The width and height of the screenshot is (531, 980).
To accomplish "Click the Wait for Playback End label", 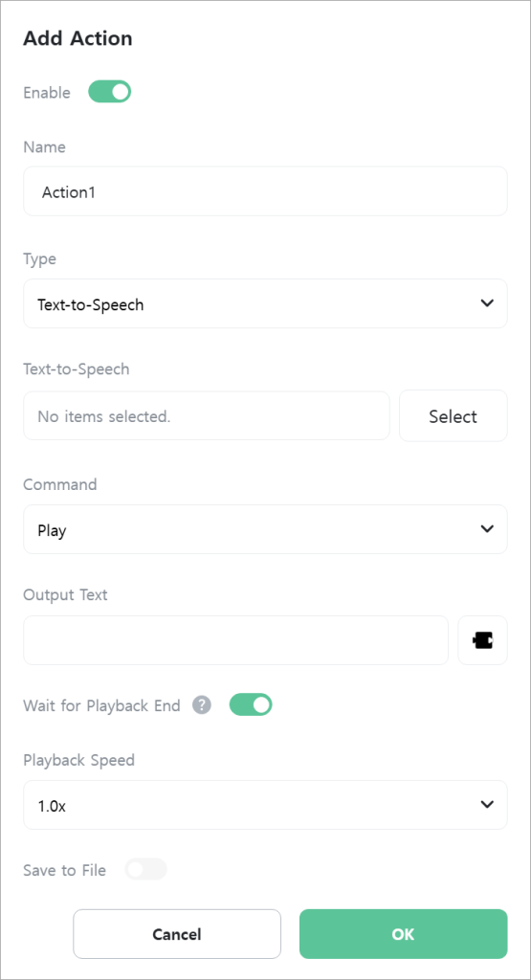I will click(x=101, y=705).
